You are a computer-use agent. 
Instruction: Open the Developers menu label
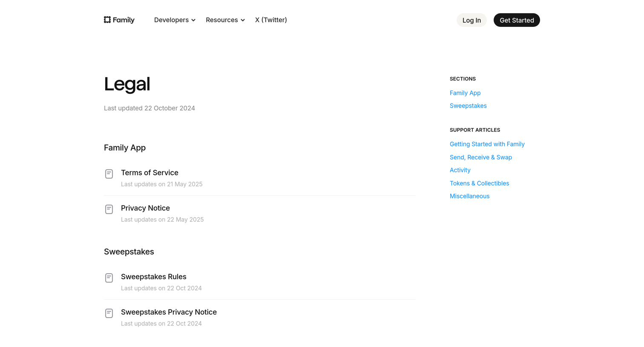click(171, 20)
